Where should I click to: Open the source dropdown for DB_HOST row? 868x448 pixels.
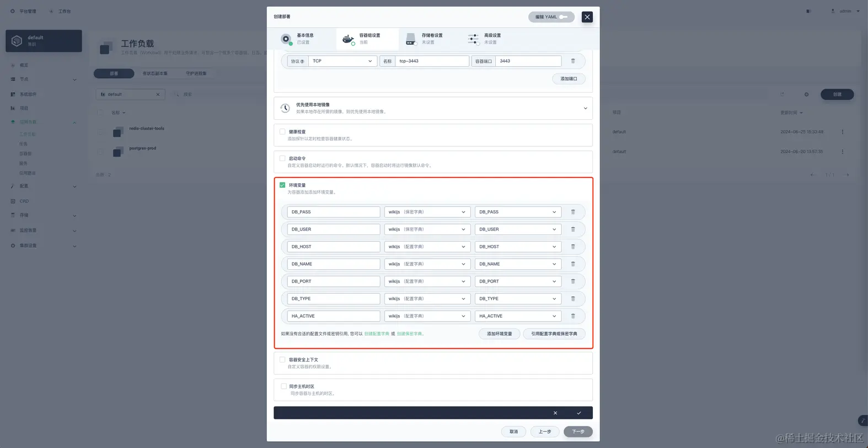point(427,247)
